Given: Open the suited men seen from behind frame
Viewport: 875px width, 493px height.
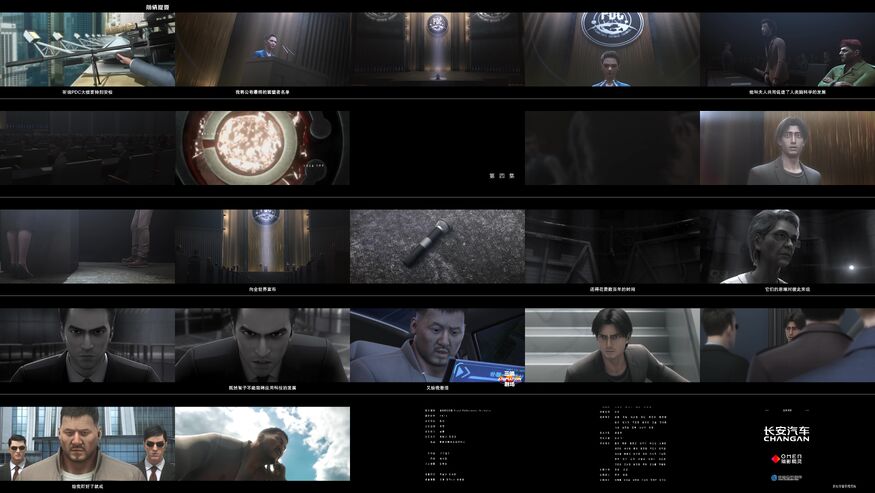Looking at the screenshot, I should tap(787, 345).
